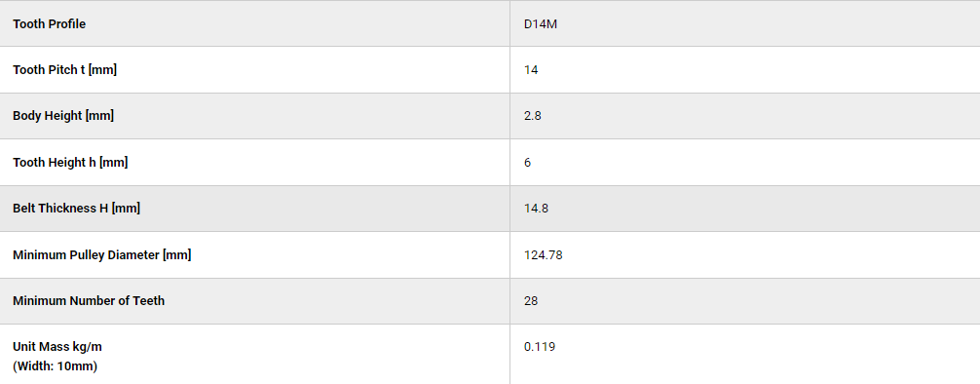This screenshot has height=384, width=980.
Task: Click the body height value 2.8
Action: 533,116
